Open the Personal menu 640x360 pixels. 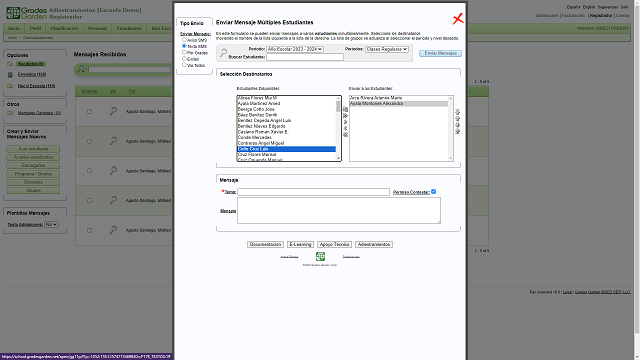pyautogui.click(x=97, y=28)
